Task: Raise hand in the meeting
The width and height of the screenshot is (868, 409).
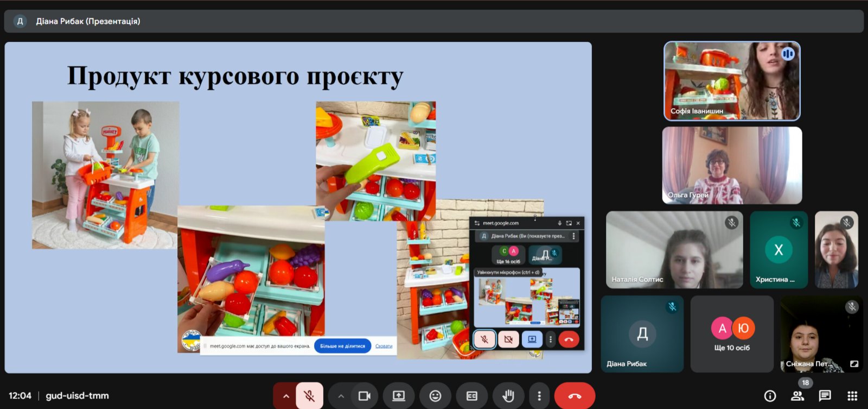Action: click(x=508, y=396)
